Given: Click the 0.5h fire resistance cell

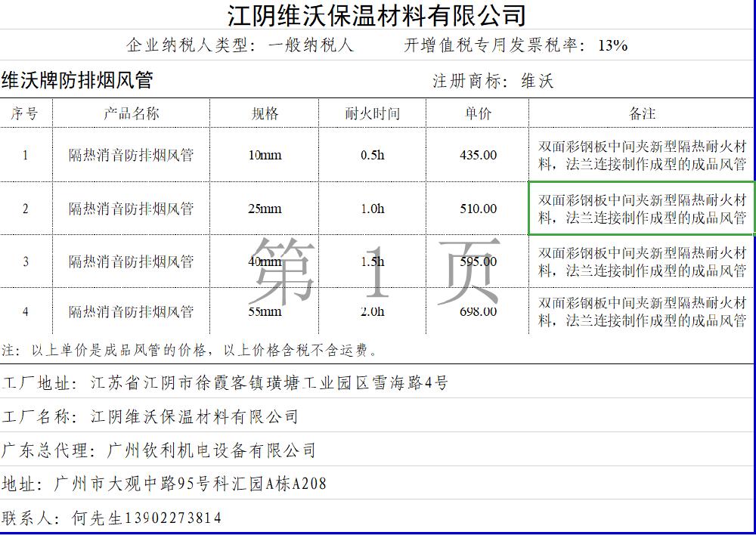Looking at the screenshot, I should click(372, 155).
